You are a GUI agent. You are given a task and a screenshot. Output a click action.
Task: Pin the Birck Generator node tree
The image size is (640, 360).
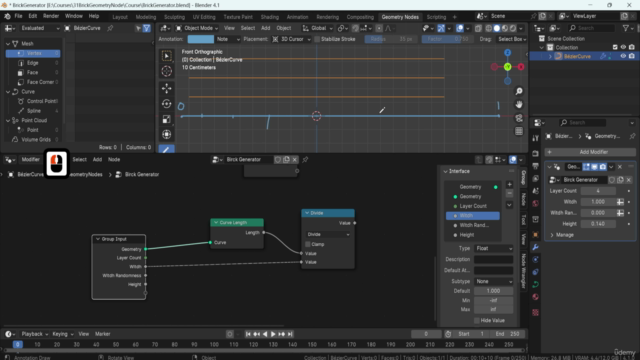[x=305, y=160]
